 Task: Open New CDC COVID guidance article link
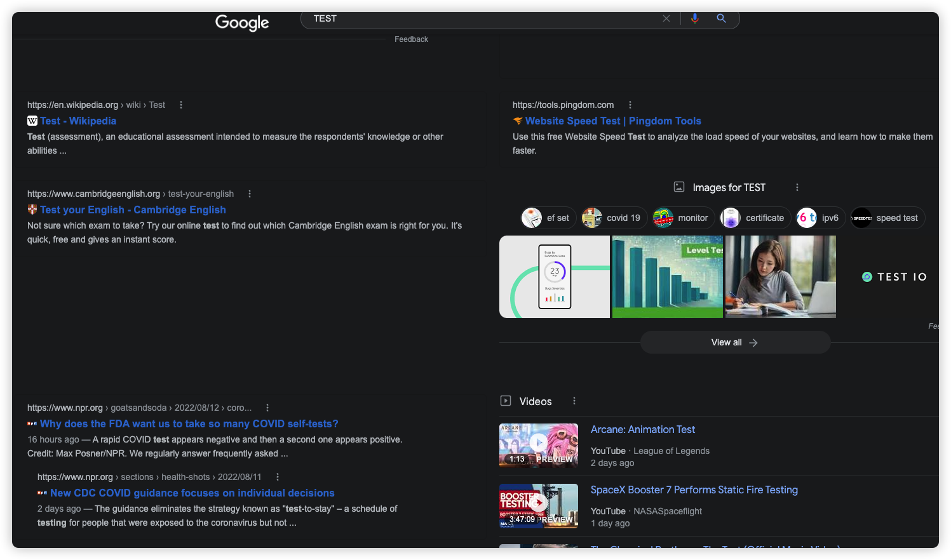click(192, 493)
